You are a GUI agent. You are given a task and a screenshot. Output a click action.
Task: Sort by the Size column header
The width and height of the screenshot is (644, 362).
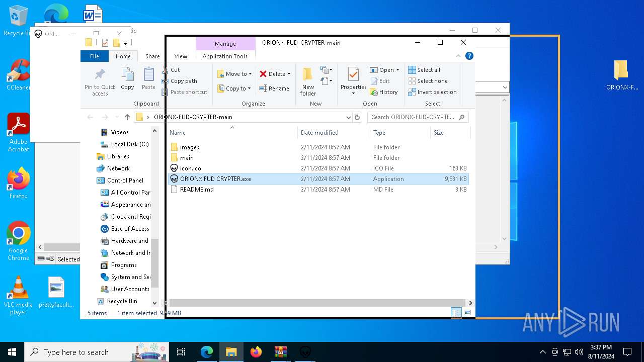450,133
